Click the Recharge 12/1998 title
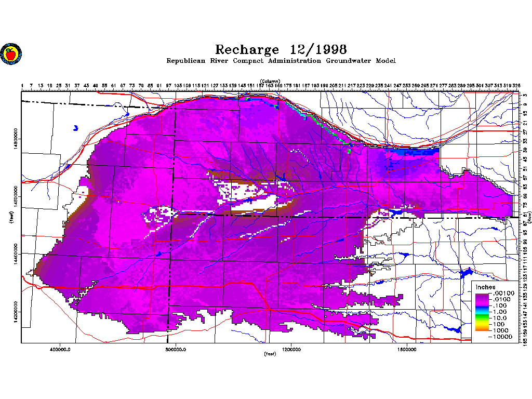 [x=281, y=49]
